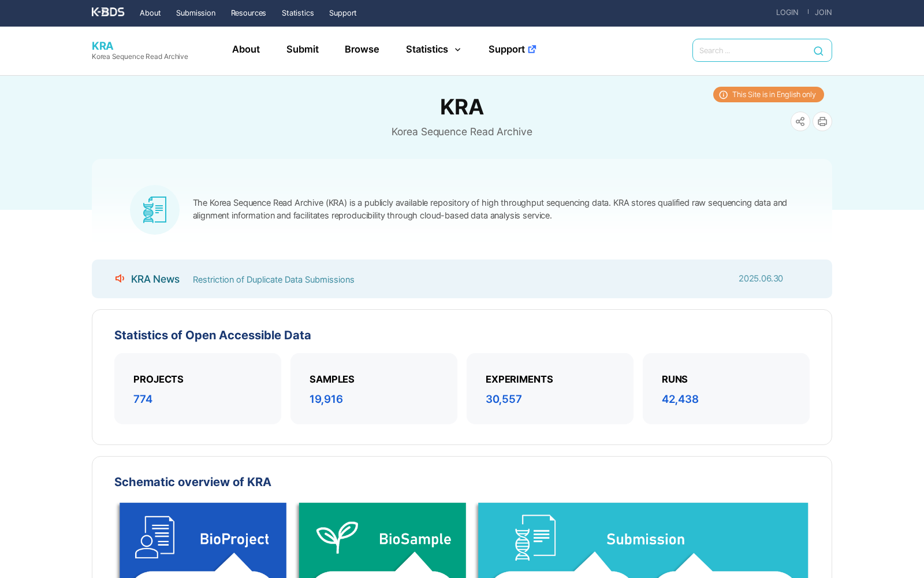The height and width of the screenshot is (578, 924).
Task: Click the KRA News speaker icon
Action: (120, 279)
